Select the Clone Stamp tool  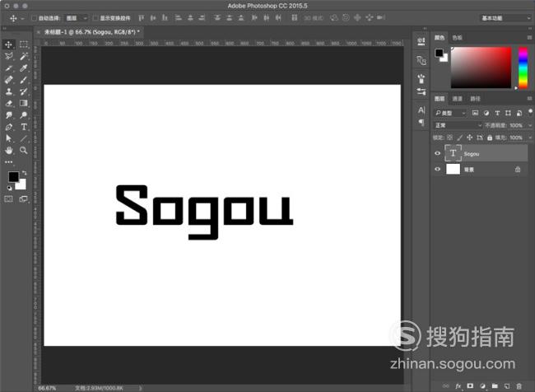(x=8, y=91)
